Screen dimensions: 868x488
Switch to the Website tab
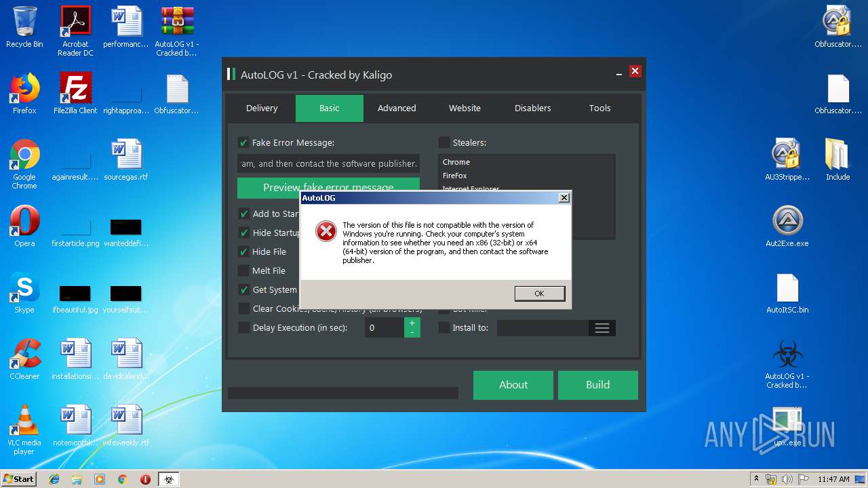pos(465,108)
